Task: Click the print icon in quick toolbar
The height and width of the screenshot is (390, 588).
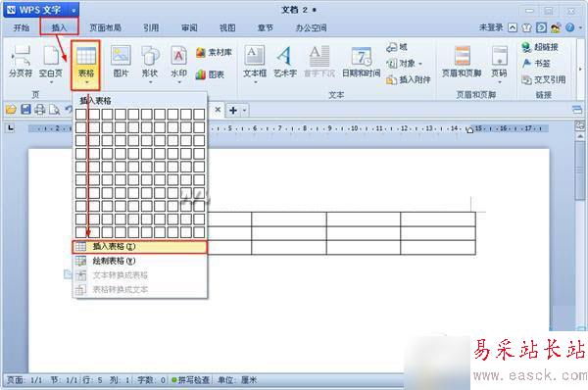Action: 40,110
